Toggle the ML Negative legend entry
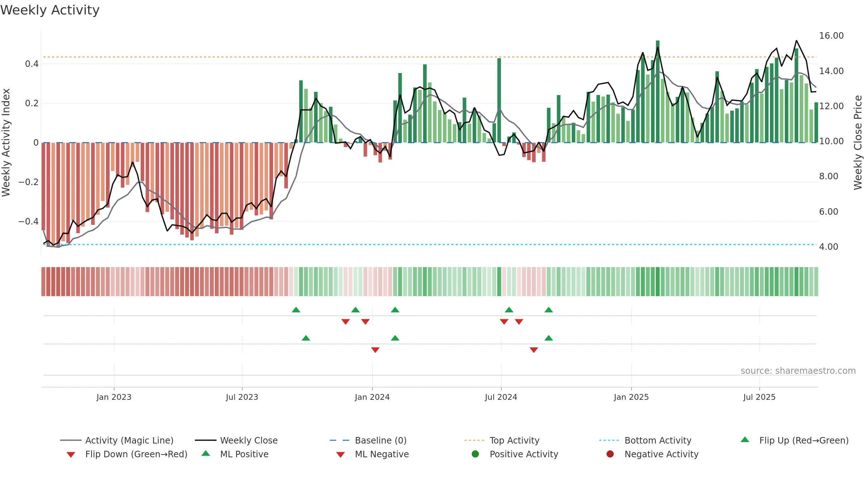The height and width of the screenshot is (488, 868). [373, 454]
